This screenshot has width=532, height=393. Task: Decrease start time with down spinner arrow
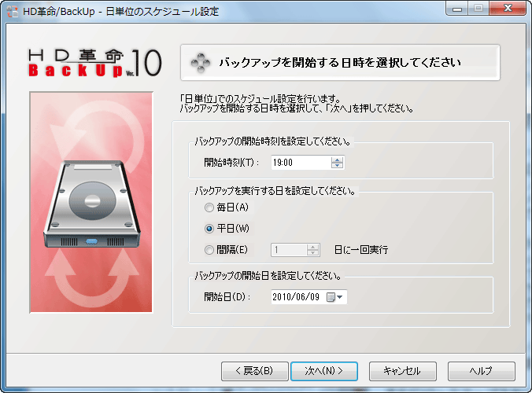[x=337, y=166]
